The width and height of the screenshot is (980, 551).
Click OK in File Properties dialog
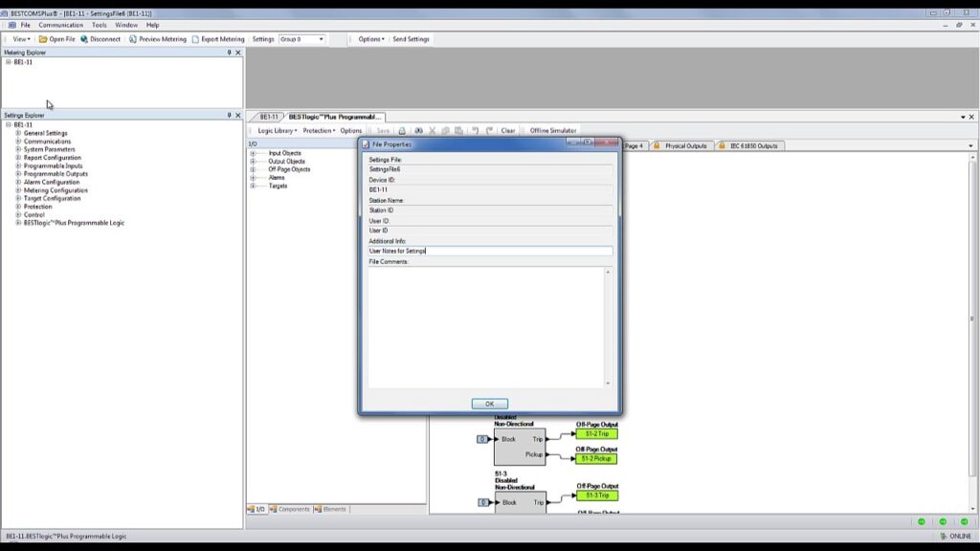(489, 404)
